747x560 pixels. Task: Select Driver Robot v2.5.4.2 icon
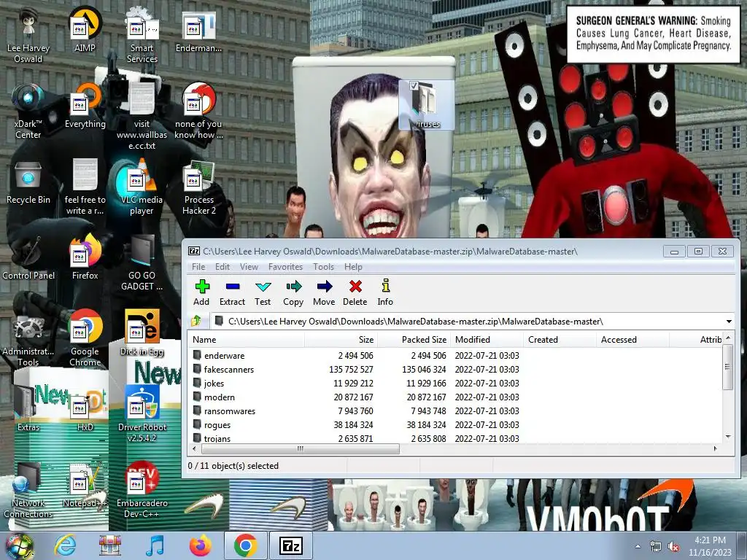tap(142, 414)
